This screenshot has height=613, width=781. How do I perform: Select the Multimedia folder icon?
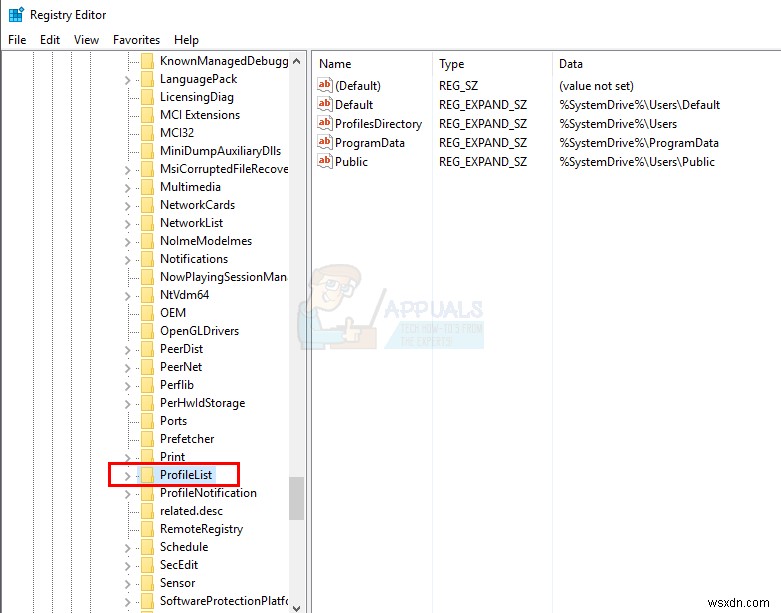click(147, 187)
